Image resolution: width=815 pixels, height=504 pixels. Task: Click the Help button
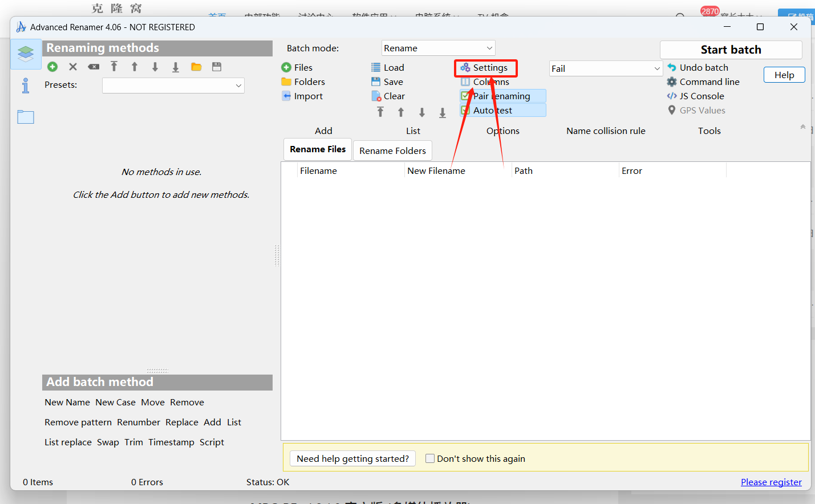pos(784,75)
